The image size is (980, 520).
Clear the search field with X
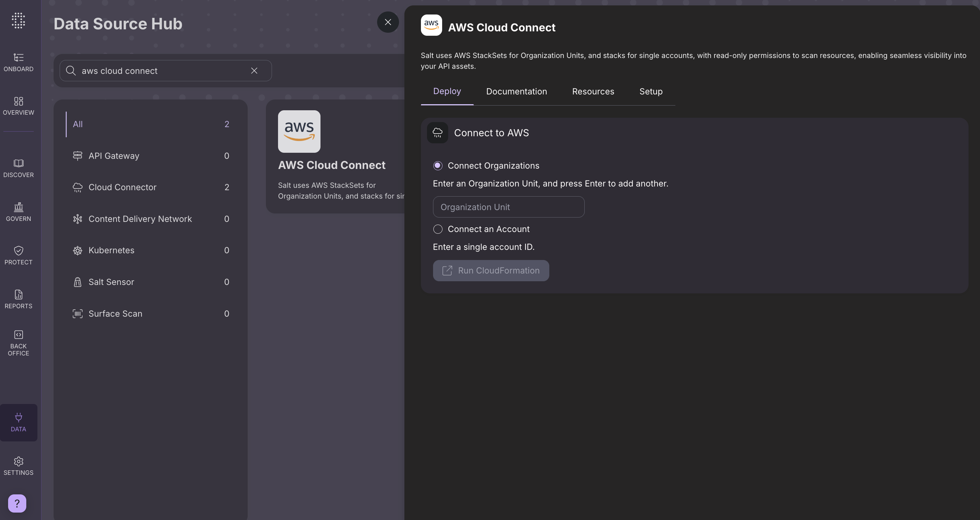pos(254,71)
